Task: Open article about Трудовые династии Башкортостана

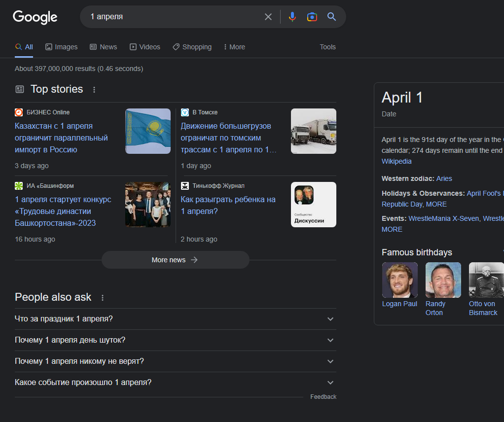Action: (63, 211)
